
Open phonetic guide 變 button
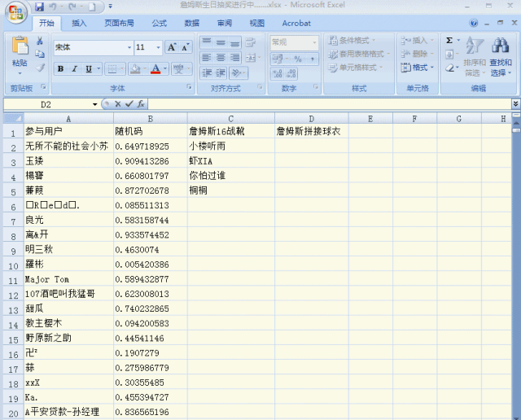coord(178,69)
